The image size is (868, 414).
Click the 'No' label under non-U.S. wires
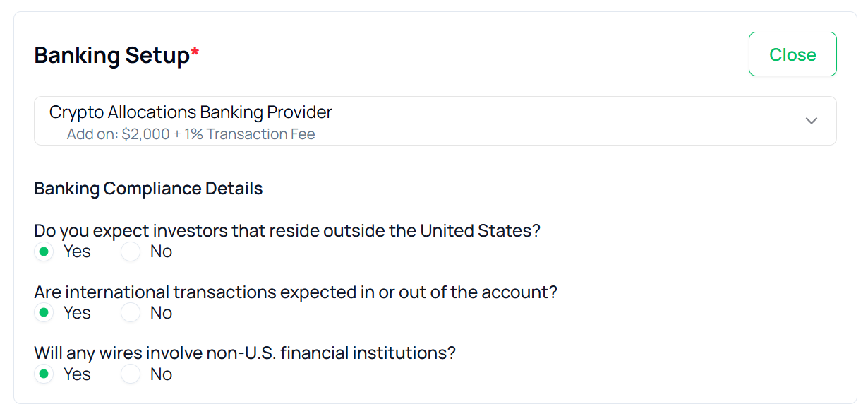point(161,374)
